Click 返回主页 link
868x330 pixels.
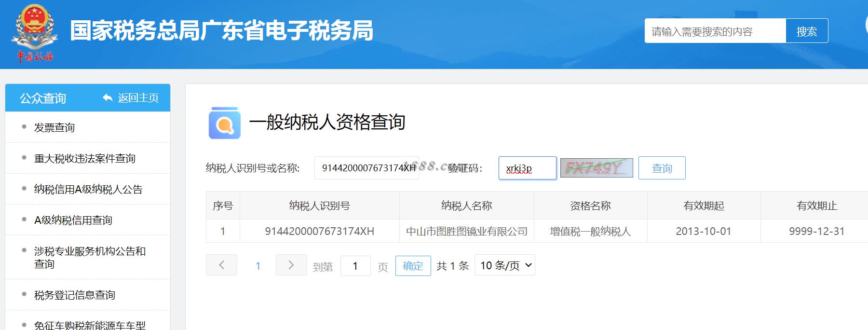pos(138,98)
